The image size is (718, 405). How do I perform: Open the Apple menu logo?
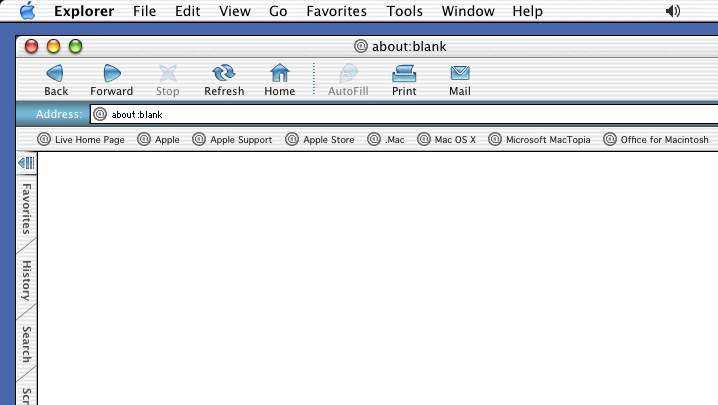[27, 11]
